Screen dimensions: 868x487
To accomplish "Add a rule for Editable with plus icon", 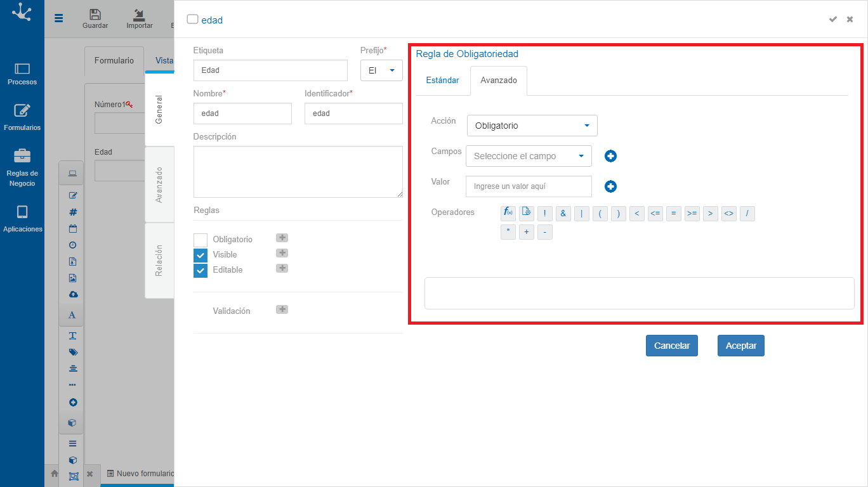I will coord(282,268).
